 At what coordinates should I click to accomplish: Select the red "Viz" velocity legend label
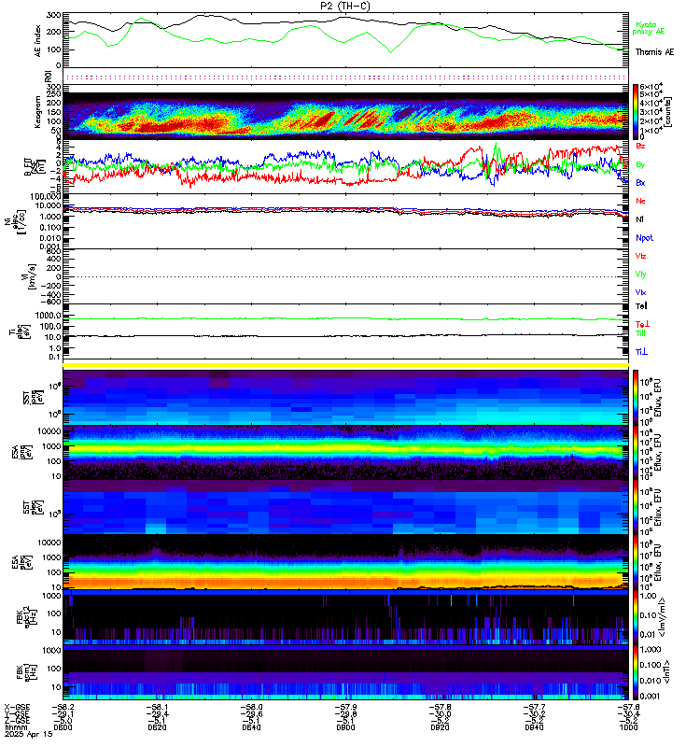point(640,256)
